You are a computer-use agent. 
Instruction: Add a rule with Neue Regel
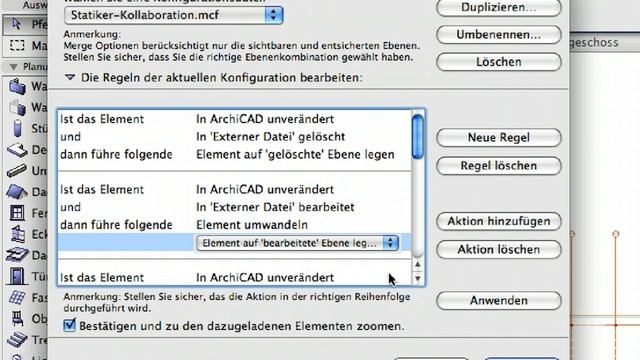498,138
